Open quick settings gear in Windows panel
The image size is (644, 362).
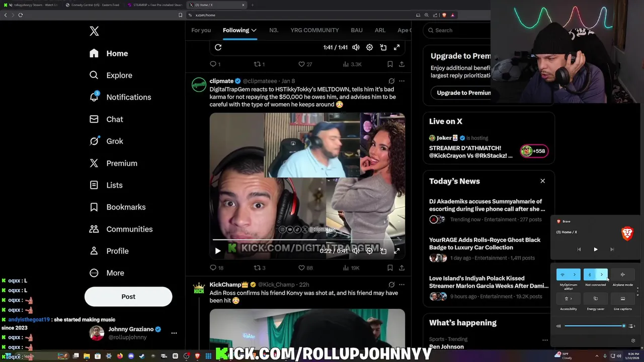(x=633, y=340)
